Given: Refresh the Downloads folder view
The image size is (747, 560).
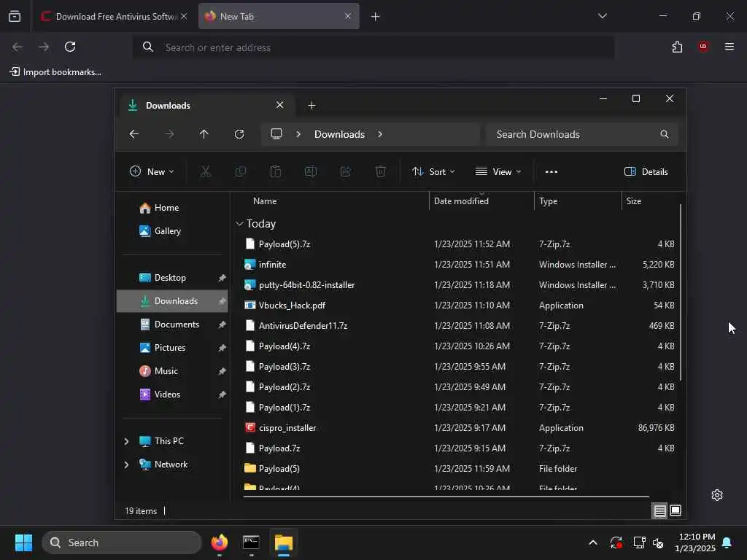Looking at the screenshot, I should 239,134.
